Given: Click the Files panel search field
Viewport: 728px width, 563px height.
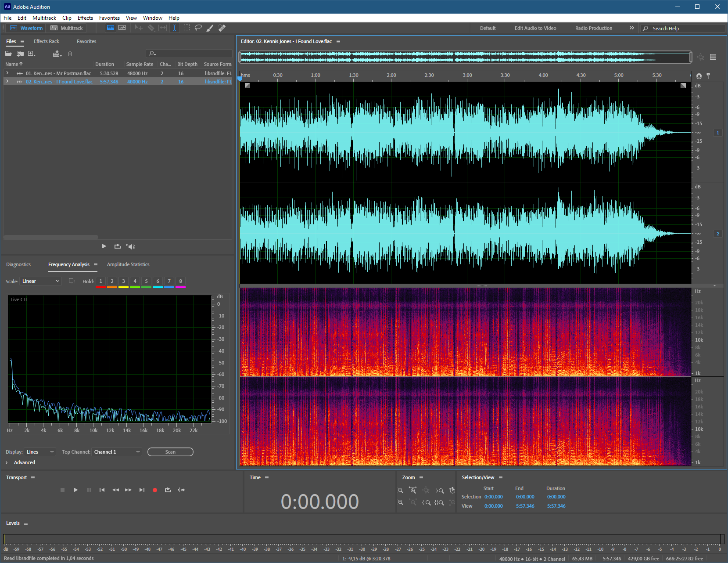Looking at the screenshot, I should coord(189,54).
